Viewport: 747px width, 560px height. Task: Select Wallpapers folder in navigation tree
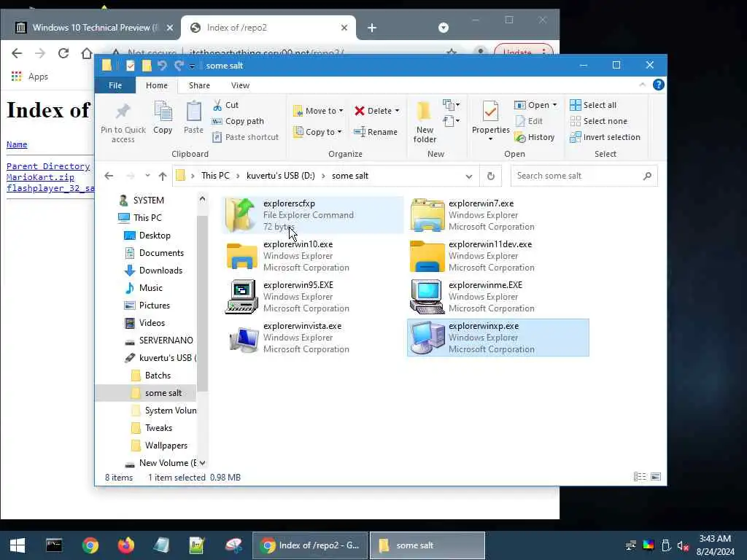(x=166, y=446)
